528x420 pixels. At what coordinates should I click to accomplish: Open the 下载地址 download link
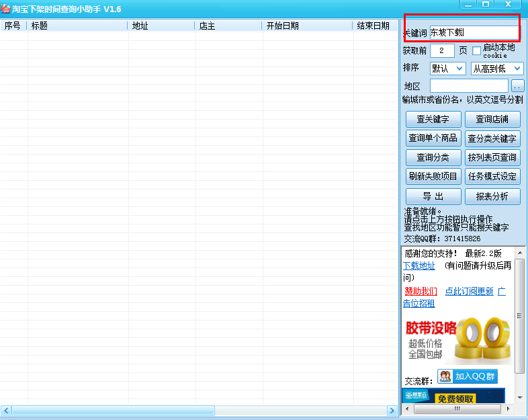(419, 265)
